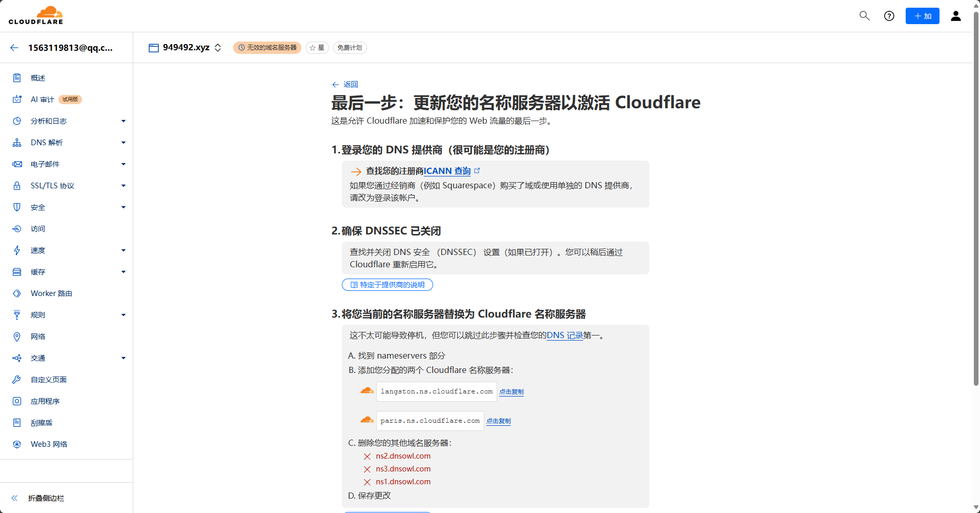Viewport: 980px width, 513px height.
Task: Open the 概述 overview icon
Action: [17, 78]
